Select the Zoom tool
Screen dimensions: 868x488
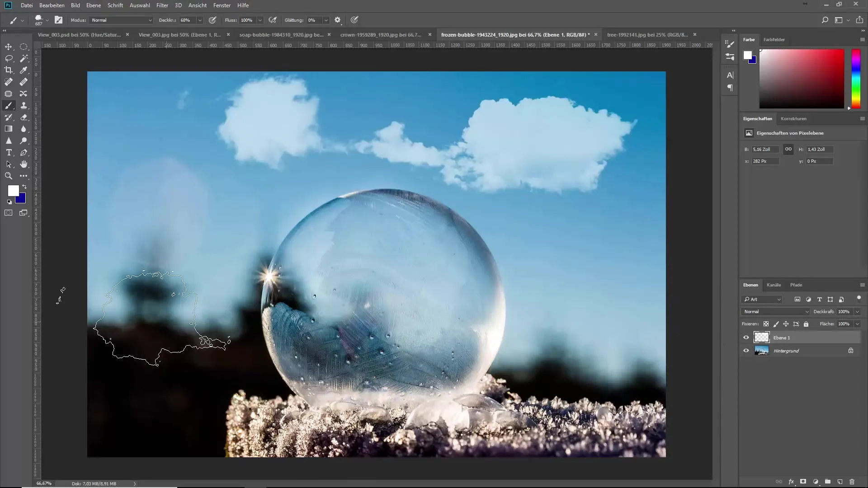pos(9,176)
